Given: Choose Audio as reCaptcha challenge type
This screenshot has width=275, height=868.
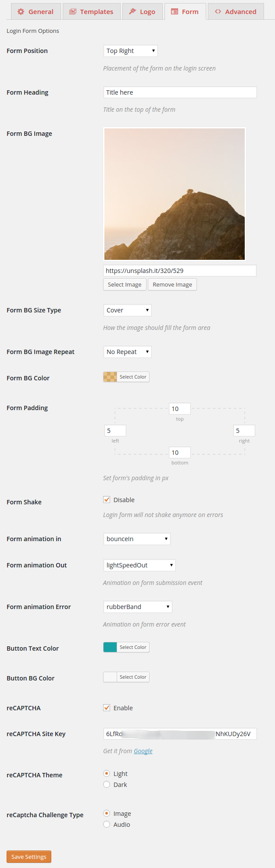Looking at the screenshot, I should [x=106, y=824].
